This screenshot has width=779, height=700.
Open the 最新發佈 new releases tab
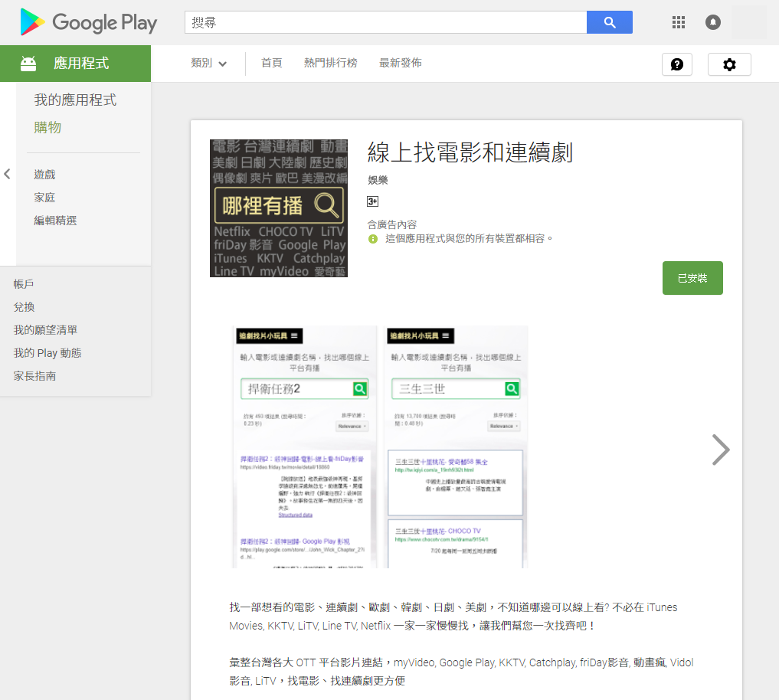click(x=400, y=63)
